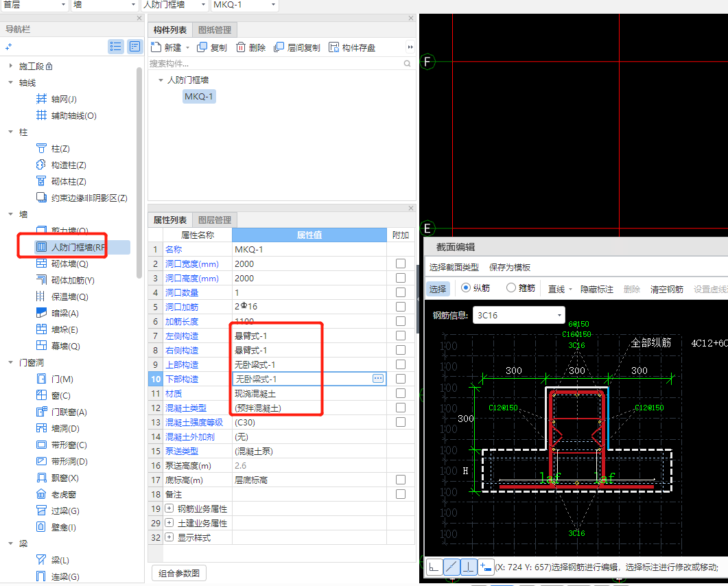Click the add plus icon in navigation bar
This screenshot has width=728, height=586.
(x=8, y=47)
